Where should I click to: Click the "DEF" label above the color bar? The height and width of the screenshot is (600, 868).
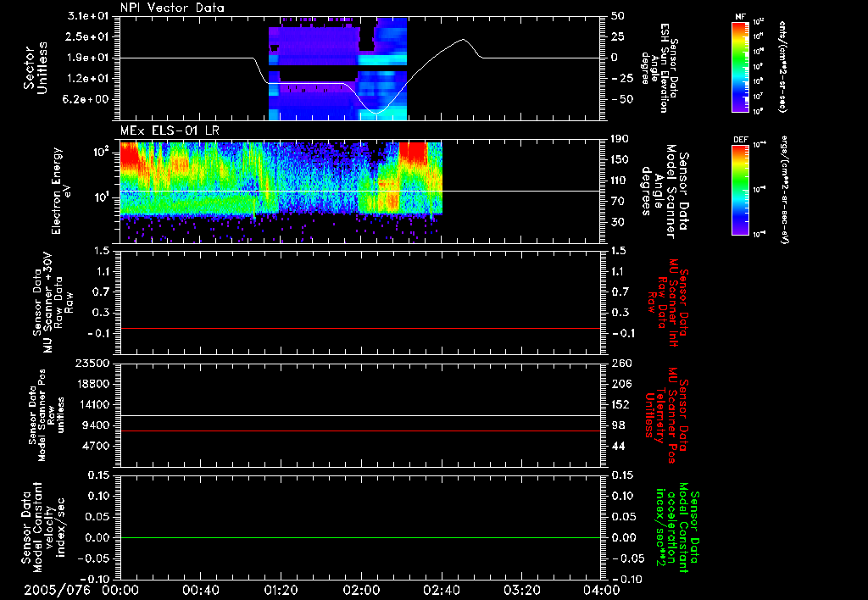pos(740,140)
